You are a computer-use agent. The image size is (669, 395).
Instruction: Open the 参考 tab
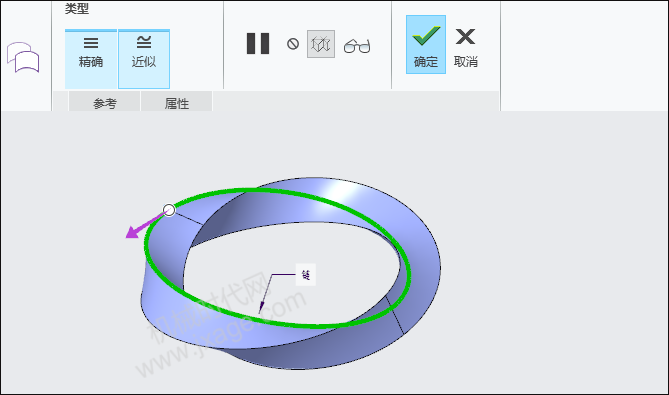pyautogui.click(x=105, y=103)
